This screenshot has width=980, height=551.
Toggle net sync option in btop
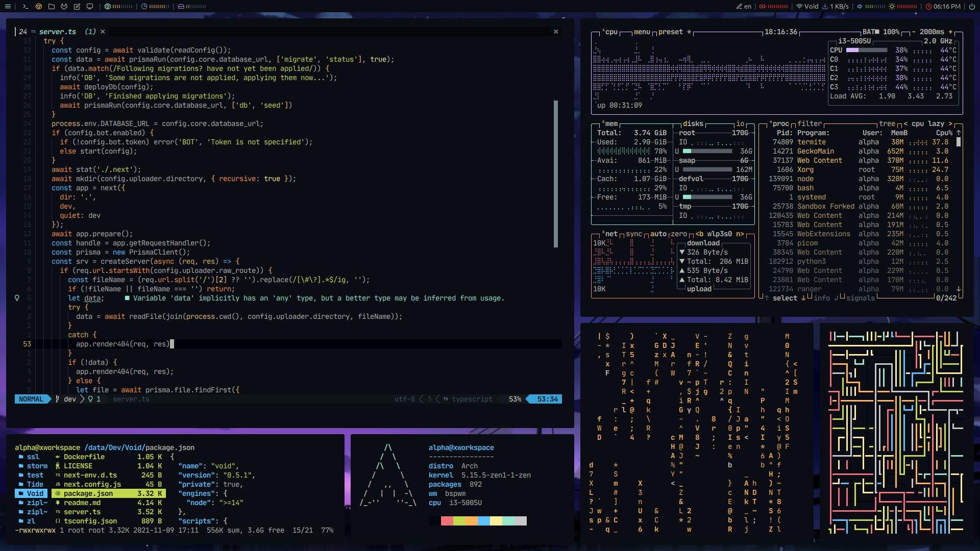(633, 234)
